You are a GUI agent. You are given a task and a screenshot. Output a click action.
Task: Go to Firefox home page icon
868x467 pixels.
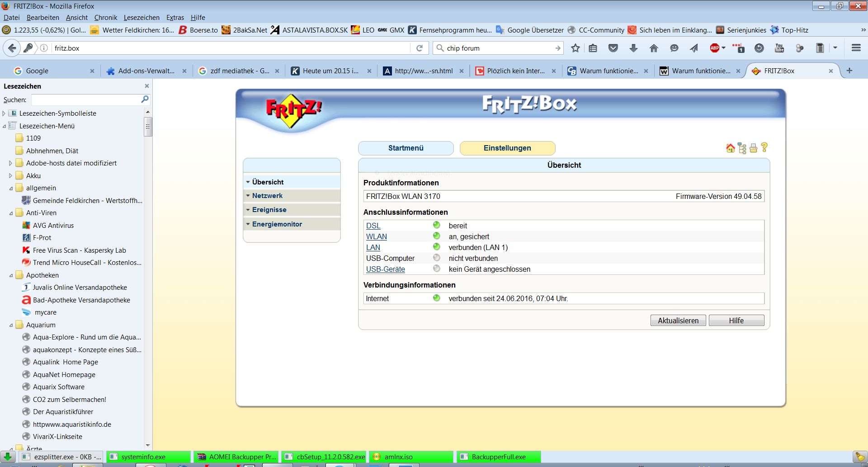coord(654,48)
